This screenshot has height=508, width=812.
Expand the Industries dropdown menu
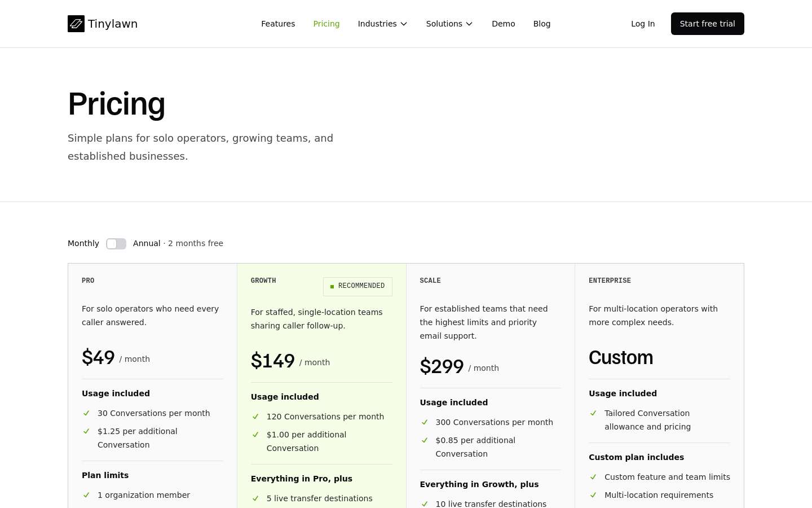pyautogui.click(x=382, y=24)
